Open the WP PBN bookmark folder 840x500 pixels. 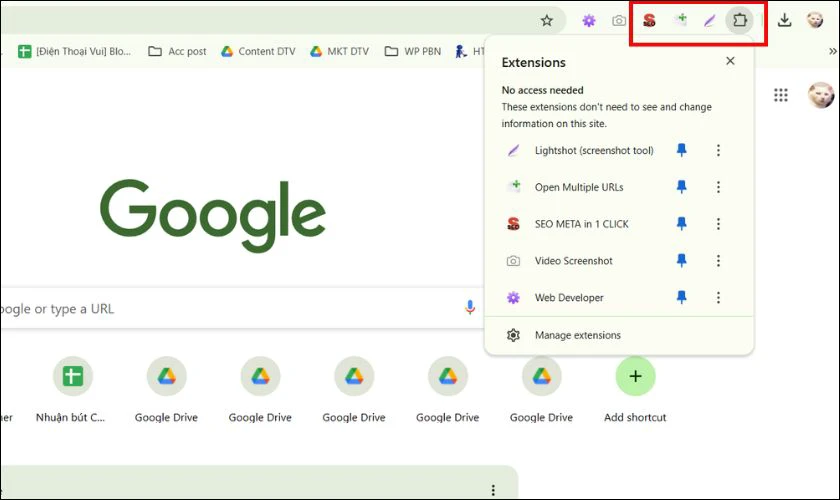[x=413, y=51]
